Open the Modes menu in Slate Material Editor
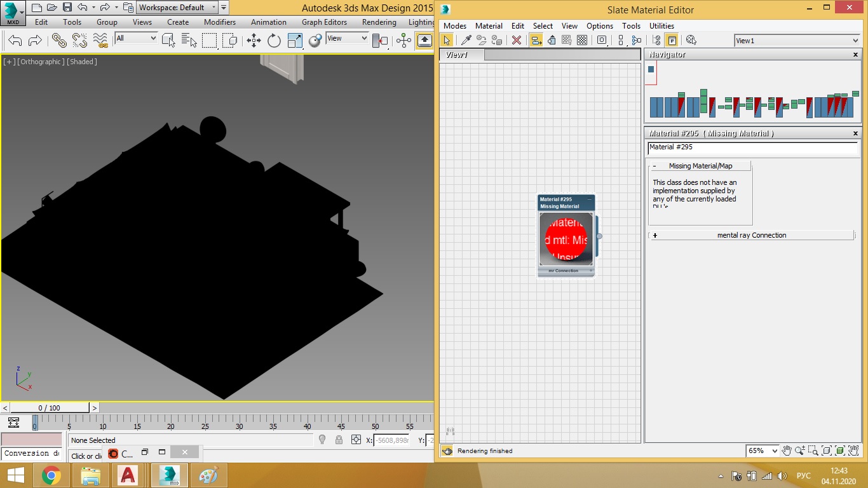The image size is (868, 488). pyautogui.click(x=454, y=26)
